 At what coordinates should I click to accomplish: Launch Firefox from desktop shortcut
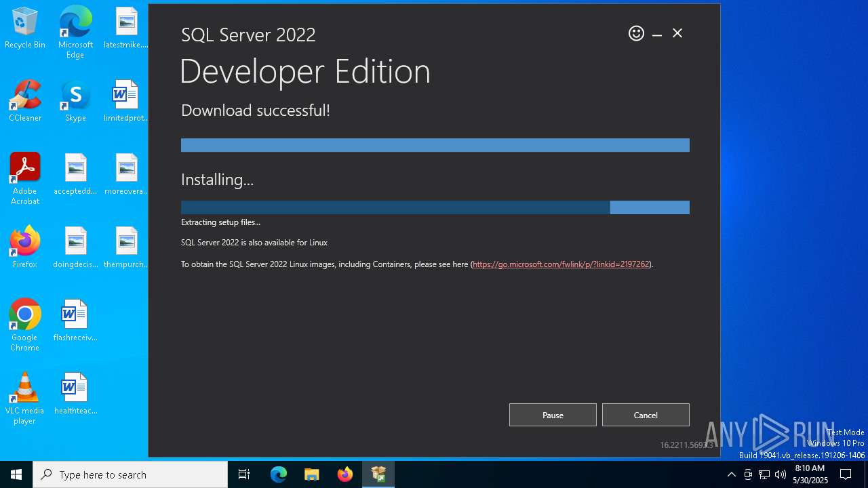point(25,248)
